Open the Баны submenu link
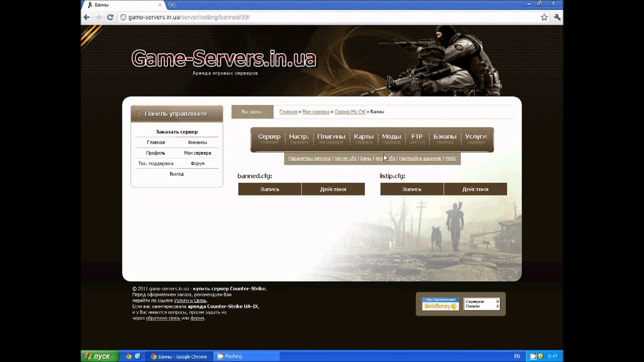Viewport: 644px width, 362px height. 366,158
